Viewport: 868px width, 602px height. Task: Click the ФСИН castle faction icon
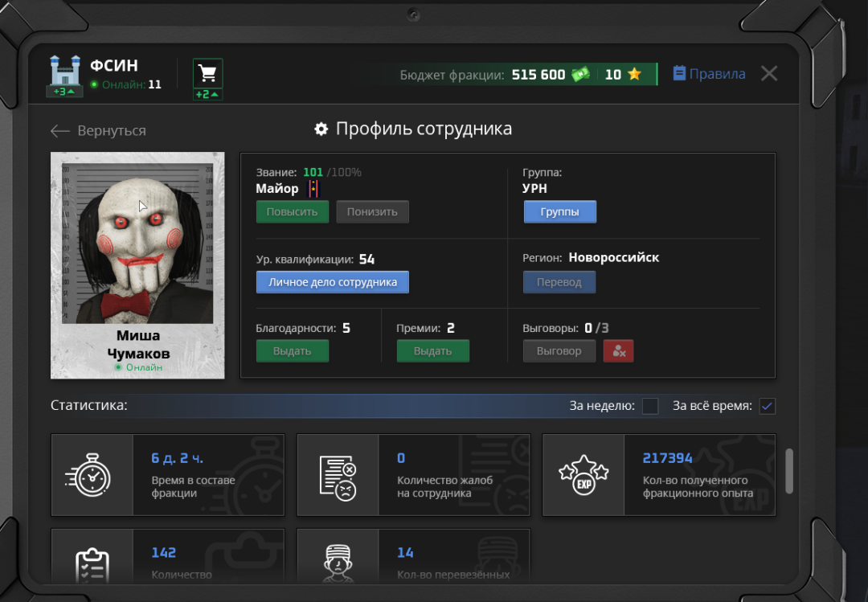[65, 71]
